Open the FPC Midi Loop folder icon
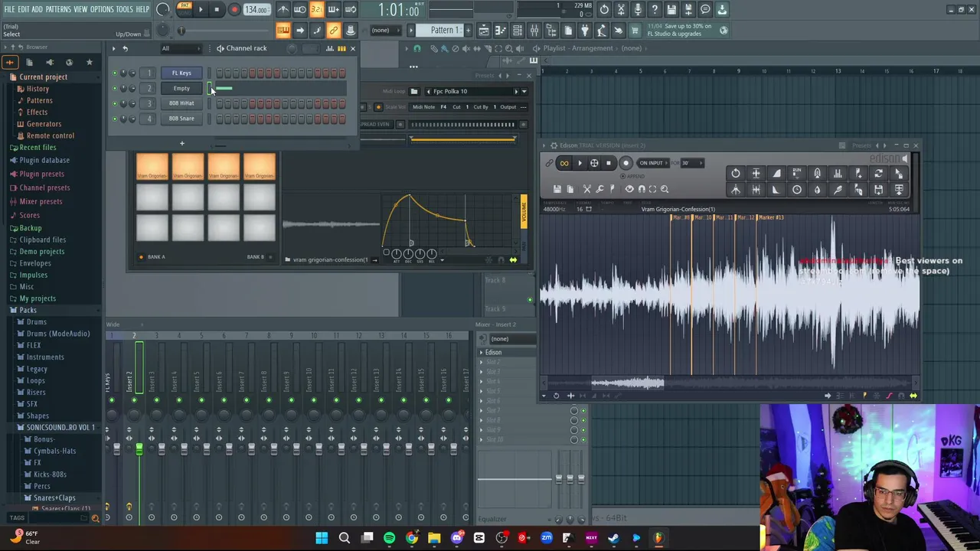This screenshot has width=980, height=551. pos(414,91)
